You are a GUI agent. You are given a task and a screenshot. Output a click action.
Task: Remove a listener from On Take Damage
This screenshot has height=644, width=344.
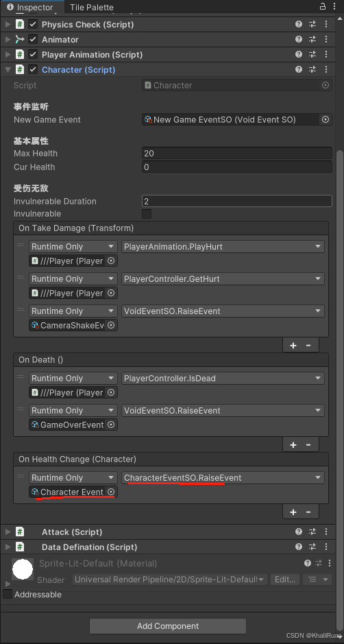pos(308,346)
